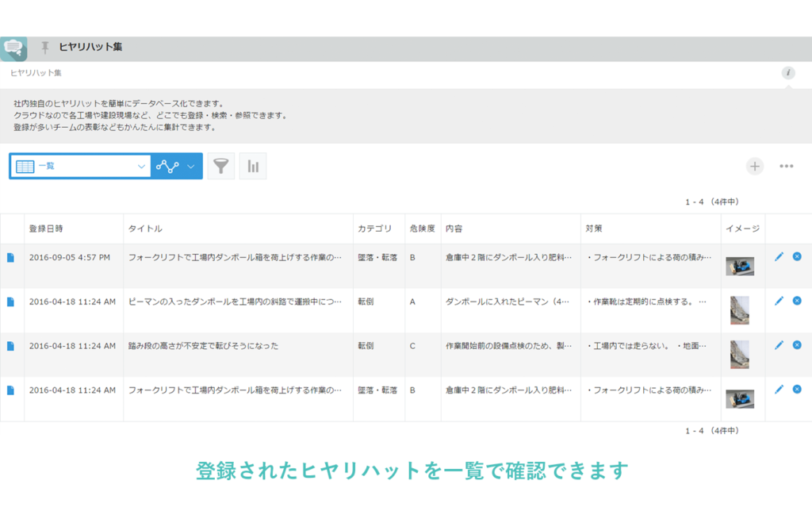Add a new record with the plus icon
Image resolution: width=812 pixels, height=515 pixels.
(754, 166)
